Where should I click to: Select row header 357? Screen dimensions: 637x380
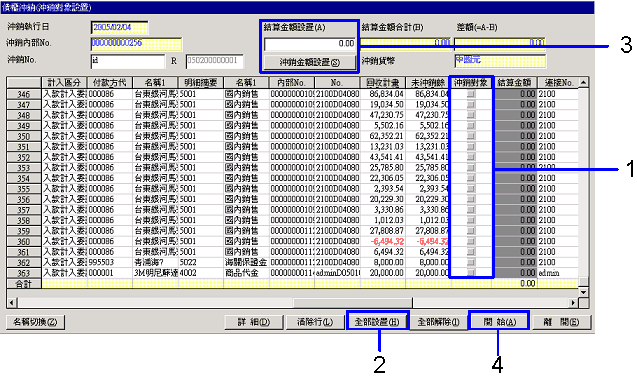tap(24, 210)
